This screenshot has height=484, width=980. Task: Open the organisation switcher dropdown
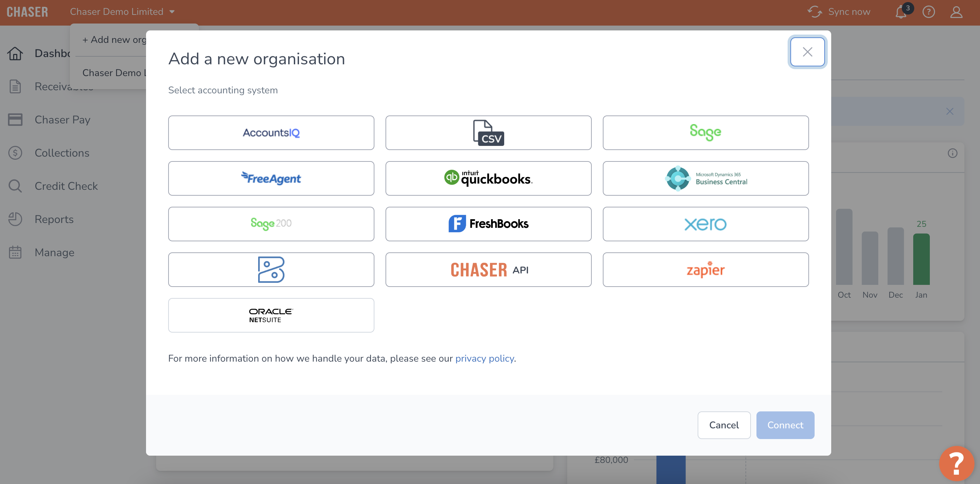[123, 11]
